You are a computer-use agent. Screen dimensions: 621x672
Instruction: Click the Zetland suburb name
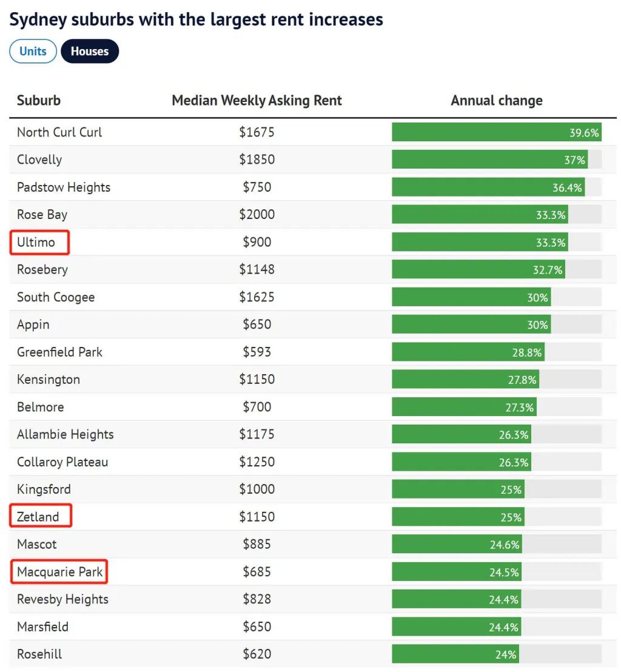(38, 517)
